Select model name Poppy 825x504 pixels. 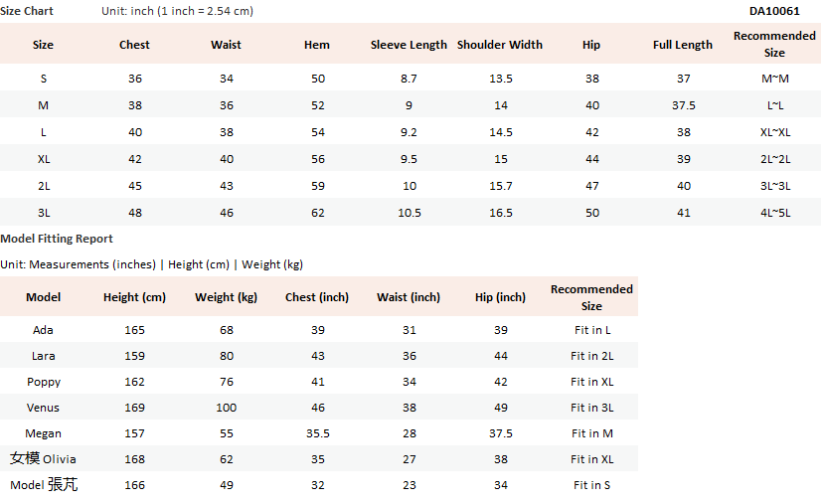click(x=44, y=382)
